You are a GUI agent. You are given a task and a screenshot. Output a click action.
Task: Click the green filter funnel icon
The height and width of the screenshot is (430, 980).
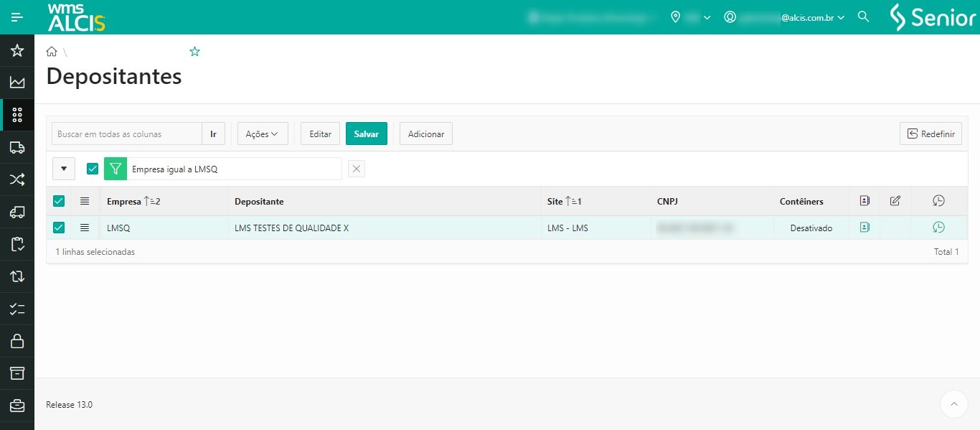click(x=115, y=169)
